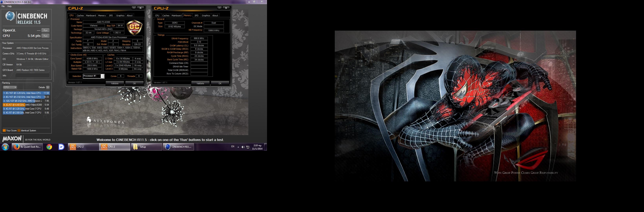
Task: Show hidden system tray icons
Action: 238,147
